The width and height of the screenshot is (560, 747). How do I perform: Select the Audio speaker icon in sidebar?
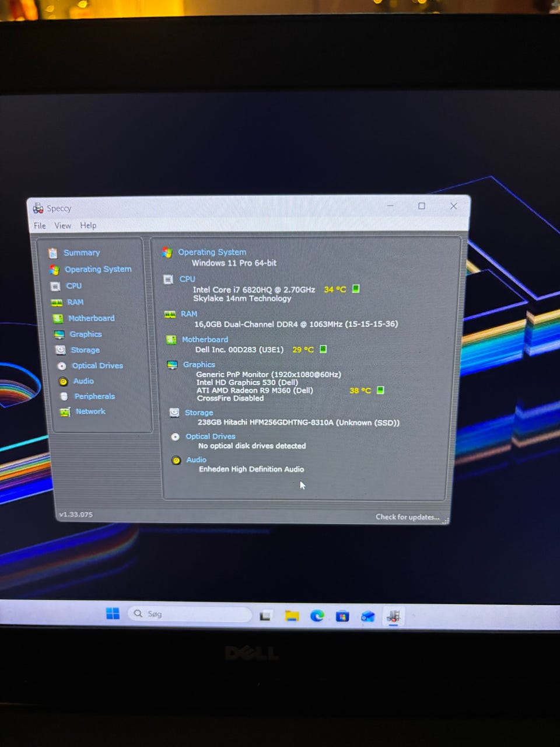pos(63,381)
